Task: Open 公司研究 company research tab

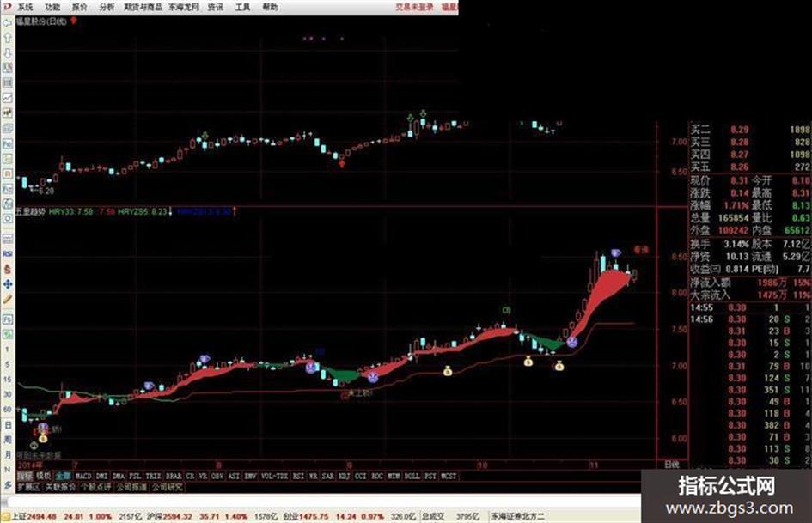Action: point(168,487)
